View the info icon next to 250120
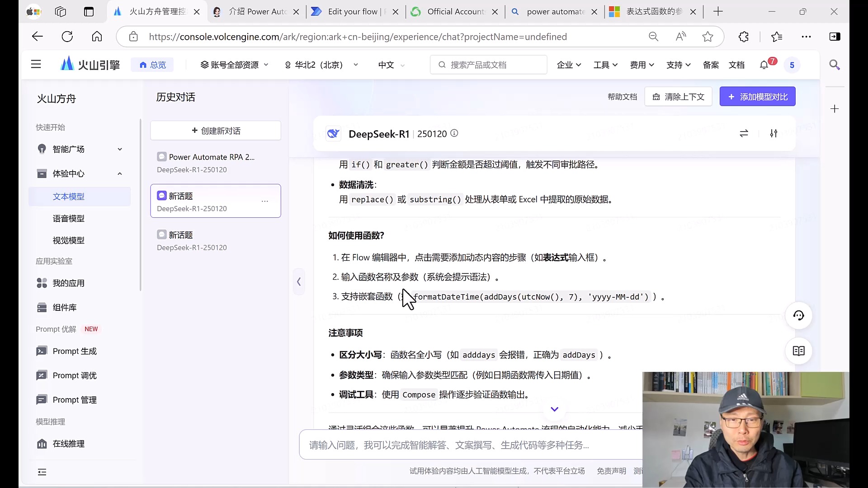Viewport: 868px width, 488px height. (454, 134)
